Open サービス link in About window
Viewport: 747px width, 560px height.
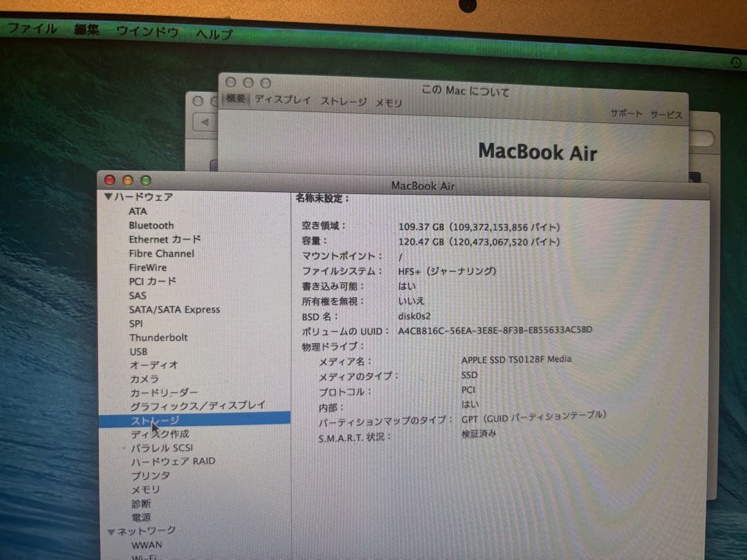click(x=666, y=115)
